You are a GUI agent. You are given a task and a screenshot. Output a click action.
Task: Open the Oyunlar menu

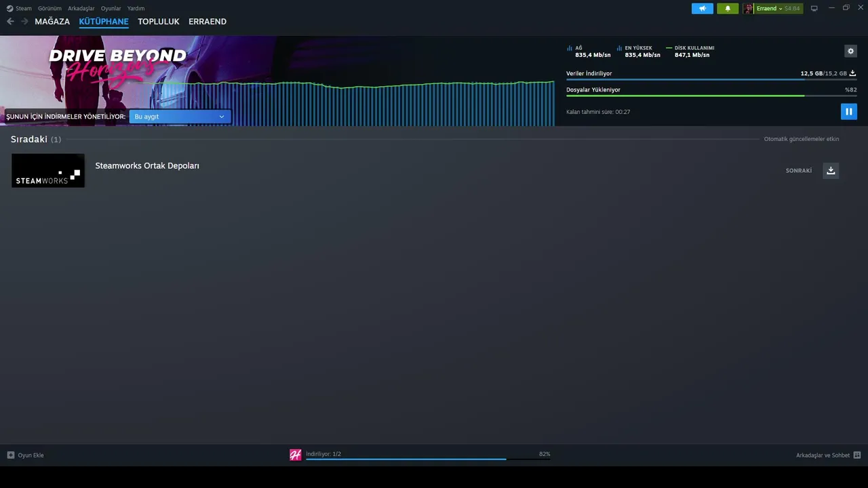(x=111, y=9)
